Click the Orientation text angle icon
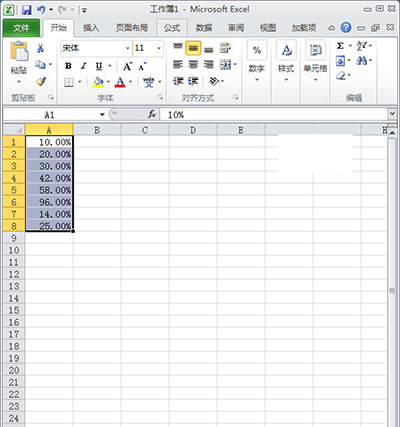This screenshot has height=427, width=400. [214, 81]
